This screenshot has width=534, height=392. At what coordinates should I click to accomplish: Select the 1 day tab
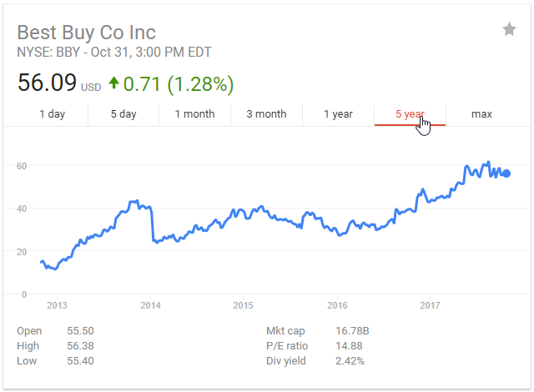(52, 114)
